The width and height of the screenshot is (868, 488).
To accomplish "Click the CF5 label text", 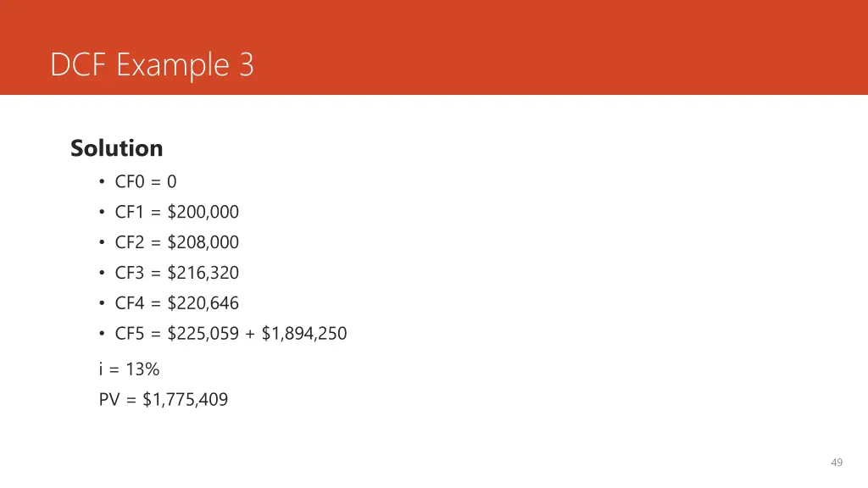I will pyautogui.click(x=130, y=334).
